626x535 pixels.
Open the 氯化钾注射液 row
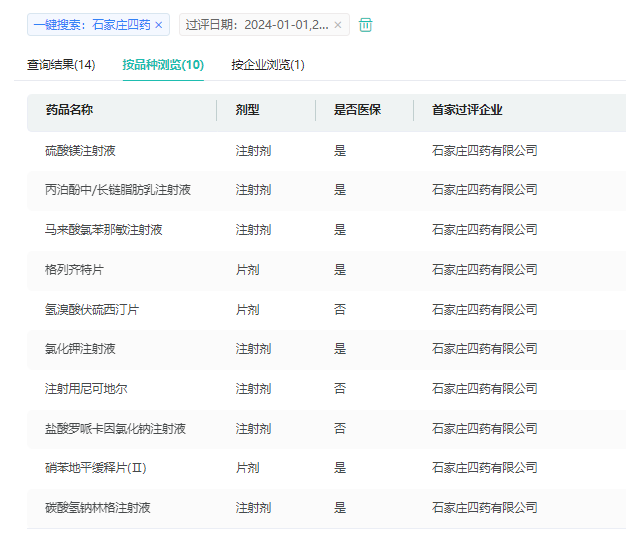[80, 349]
